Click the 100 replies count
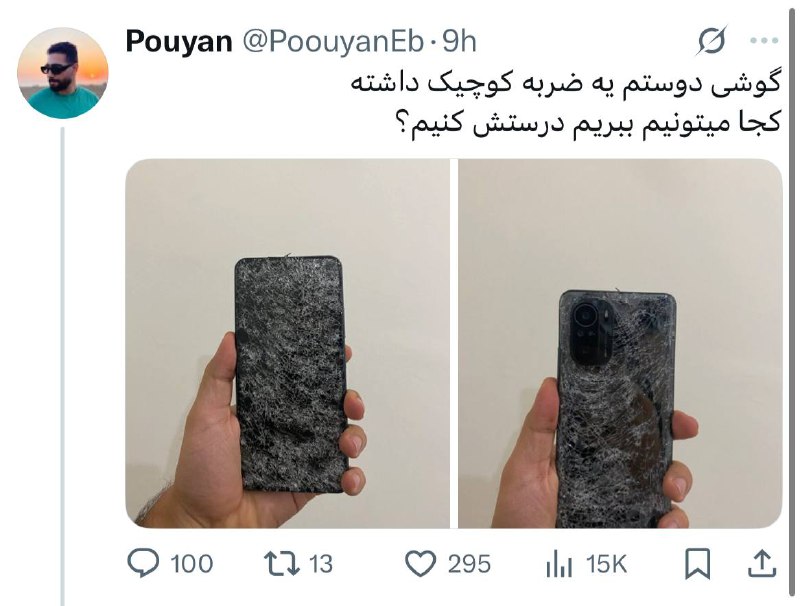 (x=192, y=564)
